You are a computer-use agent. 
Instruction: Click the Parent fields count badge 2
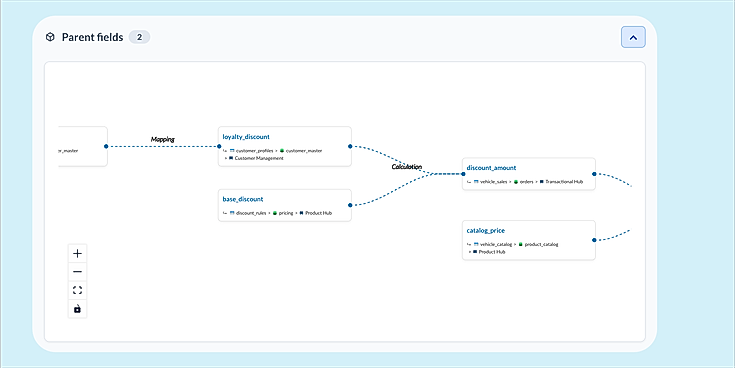(139, 37)
